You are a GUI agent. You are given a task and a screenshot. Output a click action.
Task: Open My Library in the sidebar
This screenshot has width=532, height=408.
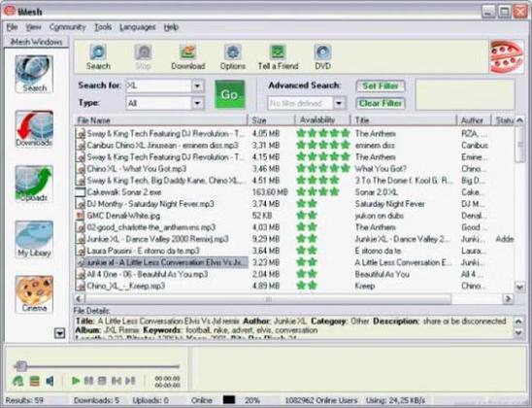34,239
